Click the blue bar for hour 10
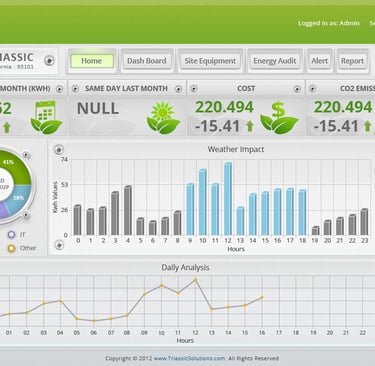Image resolution: width=375 pixels, height=366 pixels. (x=203, y=202)
